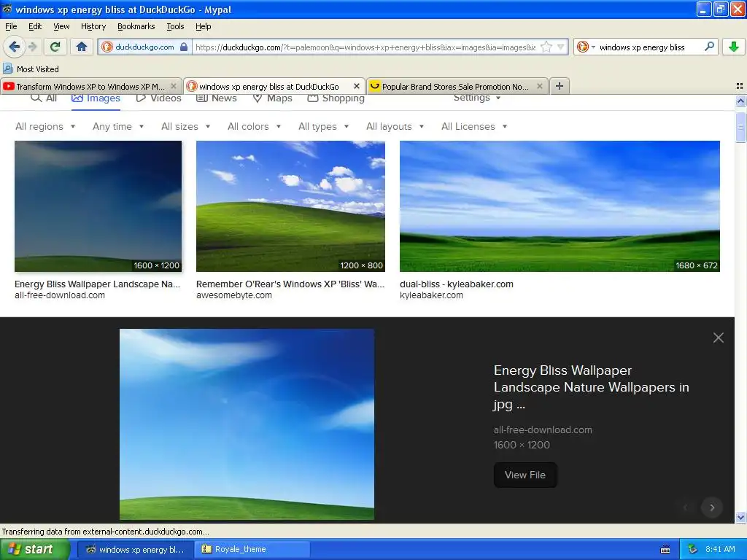Viewport: 747px width, 560px height.
Task: Open the list all tabs grid icon
Action: 740,86
